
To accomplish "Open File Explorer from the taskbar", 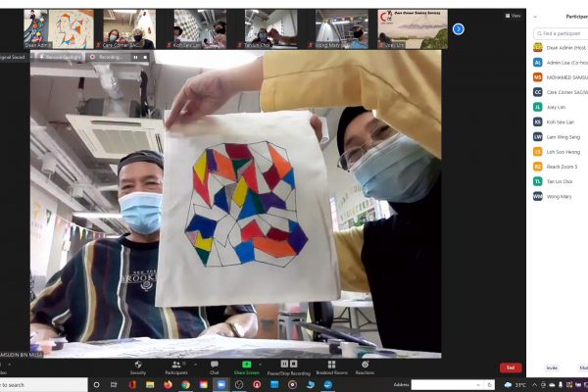I will click(x=150, y=385).
